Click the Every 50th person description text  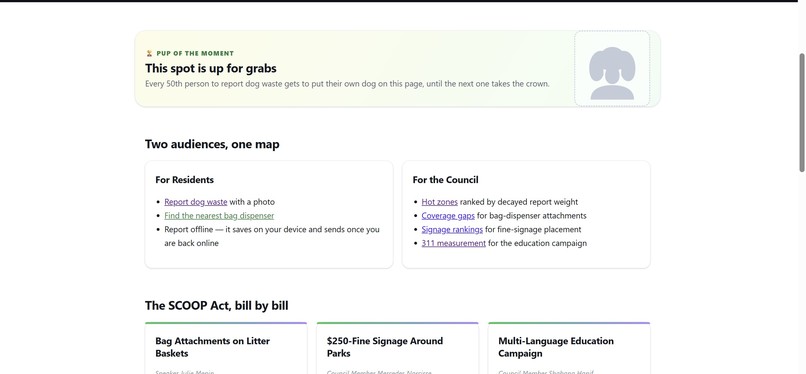[347, 84]
